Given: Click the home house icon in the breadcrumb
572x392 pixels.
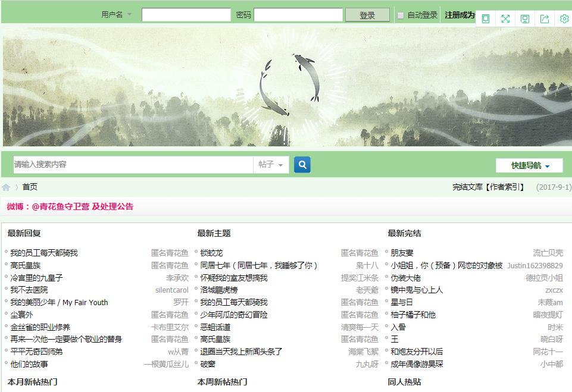Looking at the screenshot, I should [6, 186].
